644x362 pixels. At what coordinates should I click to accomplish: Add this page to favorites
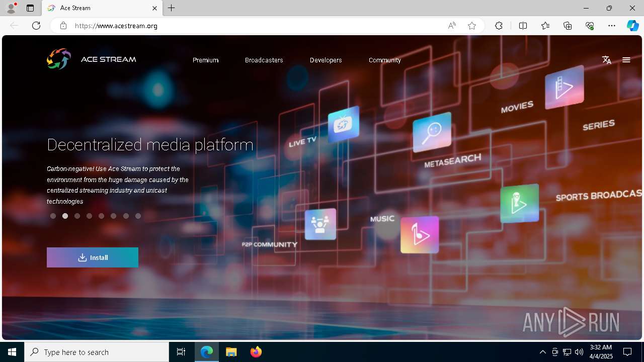(472, 26)
